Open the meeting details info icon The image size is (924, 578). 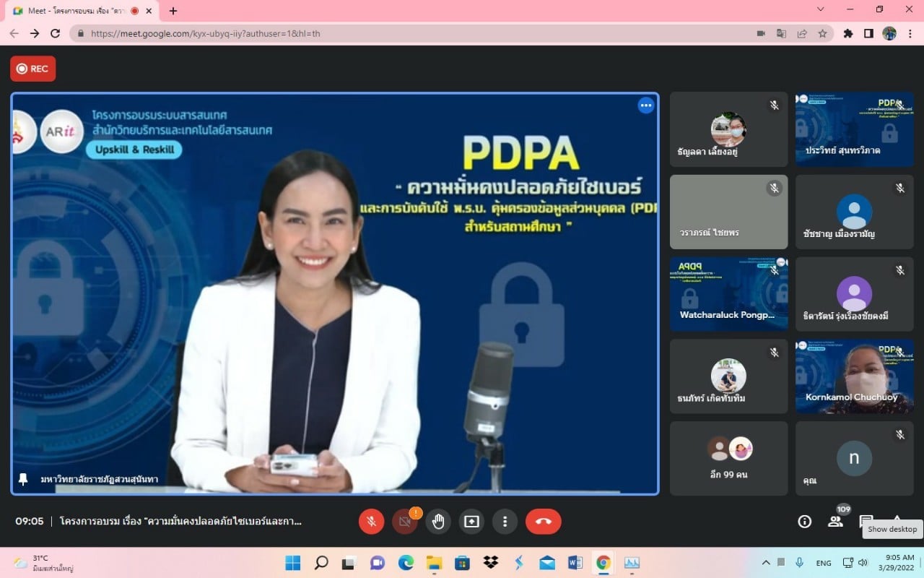click(x=804, y=522)
